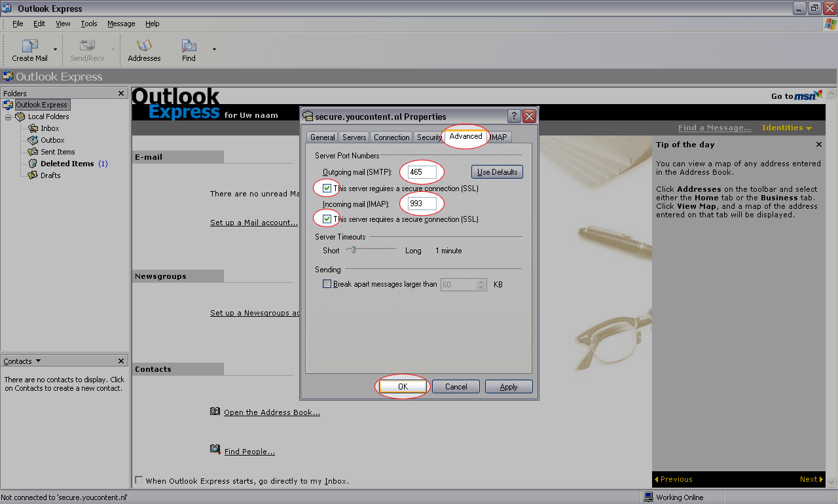Image resolution: width=838 pixels, height=504 pixels.
Task: Toggle SSL checkbox for outgoing SMTP
Action: pos(327,189)
